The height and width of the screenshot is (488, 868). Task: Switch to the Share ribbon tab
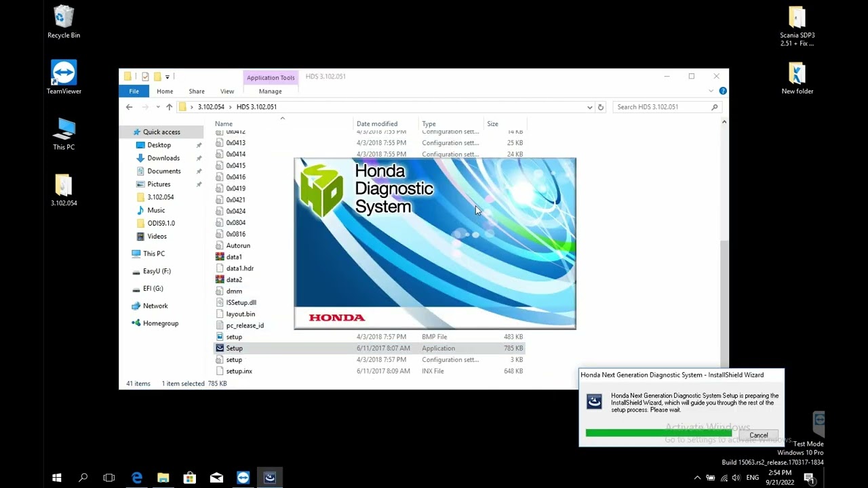pos(197,91)
